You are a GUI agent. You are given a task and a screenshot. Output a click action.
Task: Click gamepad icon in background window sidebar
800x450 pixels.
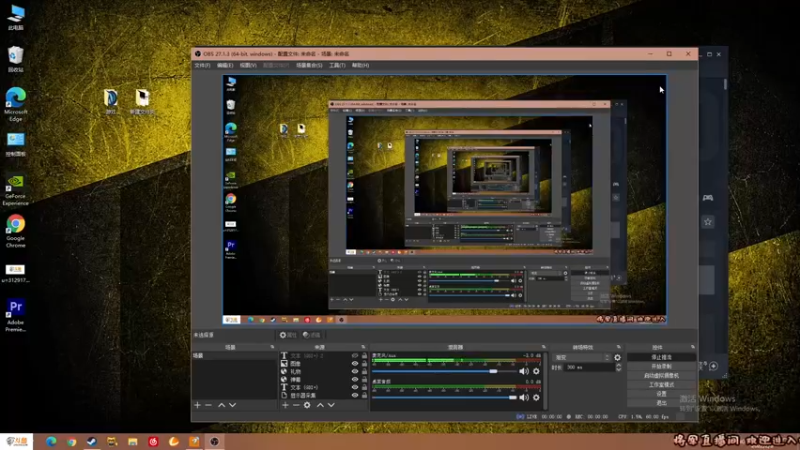tap(708, 197)
